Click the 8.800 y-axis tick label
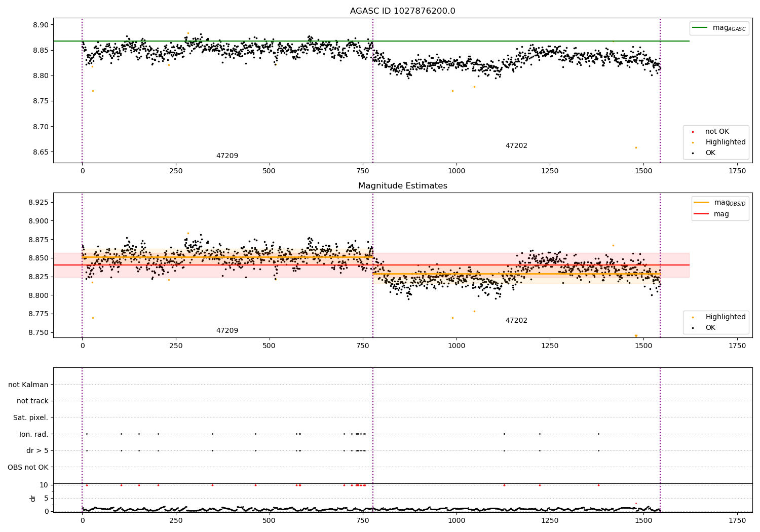 coord(37,295)
